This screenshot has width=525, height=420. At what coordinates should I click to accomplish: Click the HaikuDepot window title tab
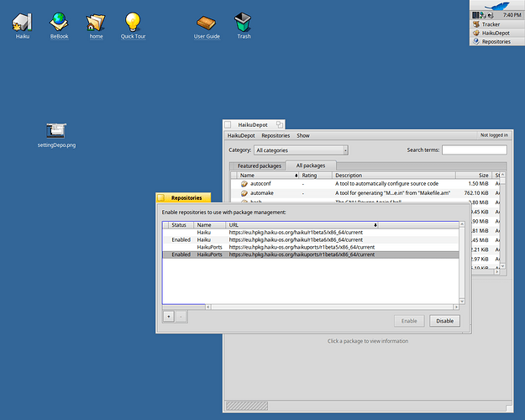253,124
